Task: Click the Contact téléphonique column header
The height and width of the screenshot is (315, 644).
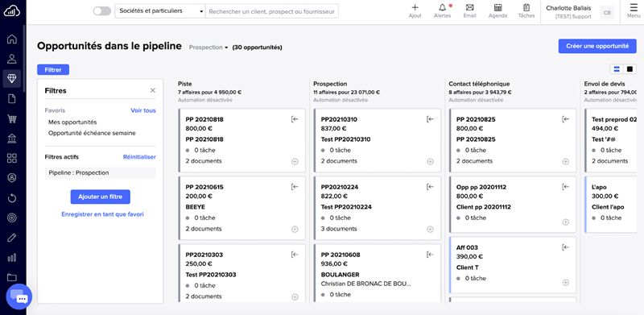Action: 479,84
